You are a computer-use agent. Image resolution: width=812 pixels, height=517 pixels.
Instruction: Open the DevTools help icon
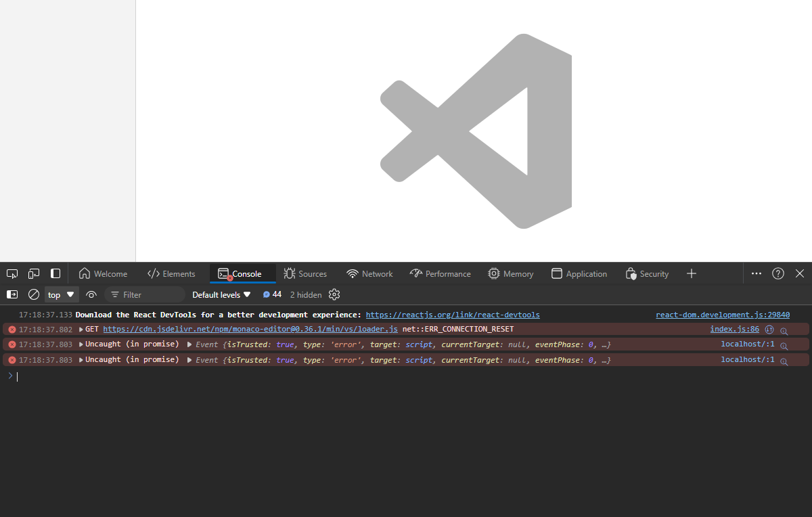778,273
